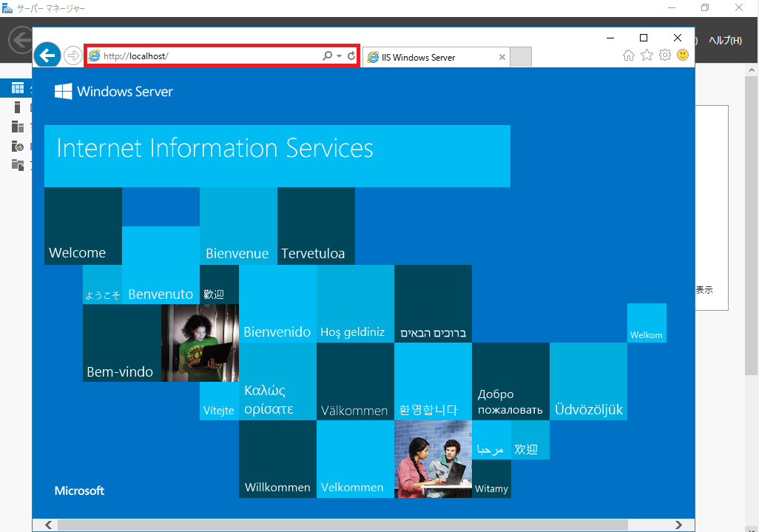Screen dimensions: 759x532
Task: Select Server Manager file services sidebar icon
Action: click(x=18, y=165)
